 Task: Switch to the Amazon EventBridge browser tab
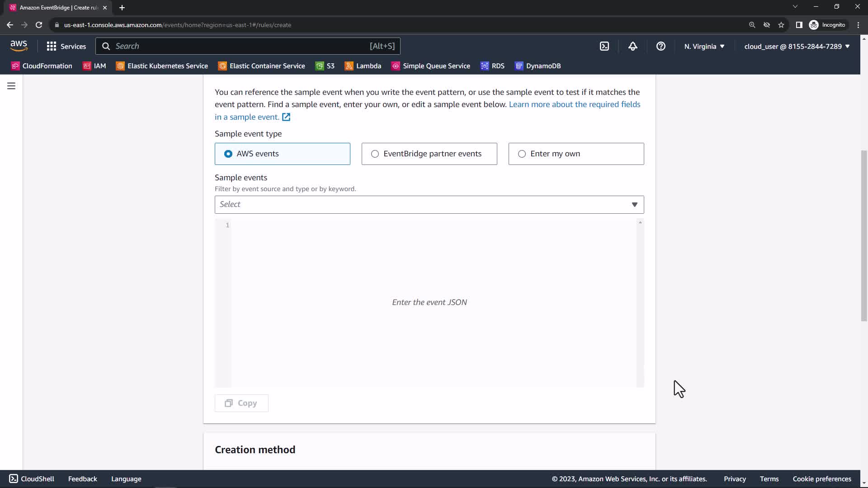coord(59,8)
